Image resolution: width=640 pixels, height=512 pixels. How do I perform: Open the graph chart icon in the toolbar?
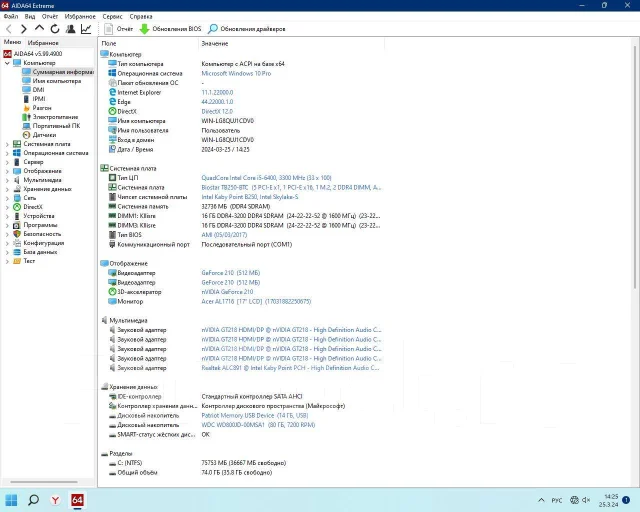click(x=86, y=29)
